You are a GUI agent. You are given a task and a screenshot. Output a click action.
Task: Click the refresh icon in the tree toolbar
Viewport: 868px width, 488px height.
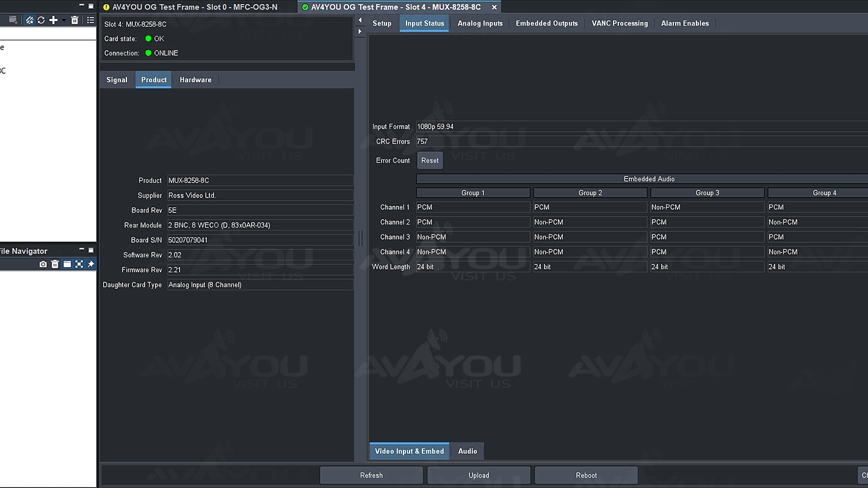41,20
